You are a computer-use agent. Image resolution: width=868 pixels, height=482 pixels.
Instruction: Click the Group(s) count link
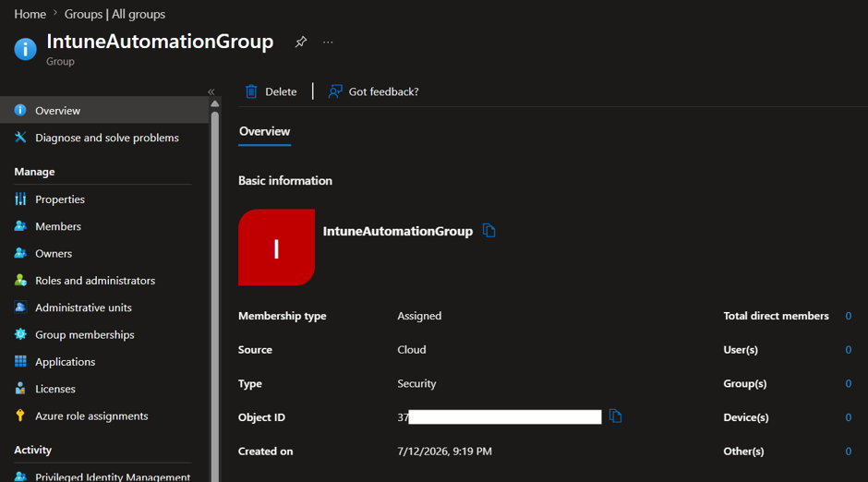848,383
